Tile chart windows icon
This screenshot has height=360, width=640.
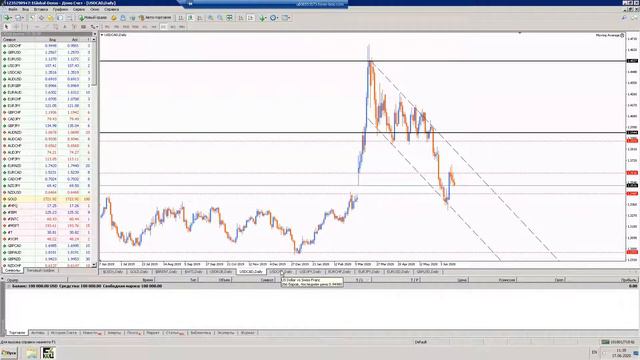[229, 18]
